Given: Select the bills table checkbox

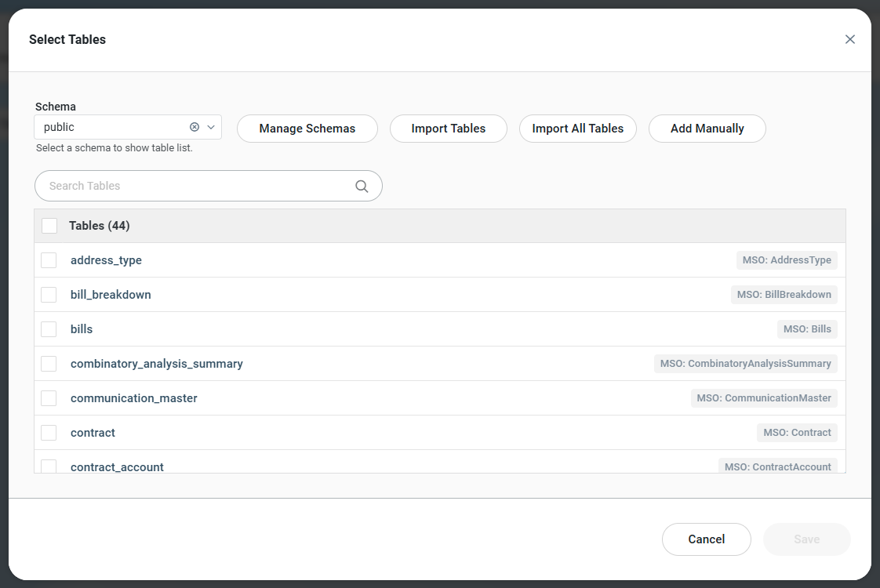Looking at the screenshot, I should [49, 329].
